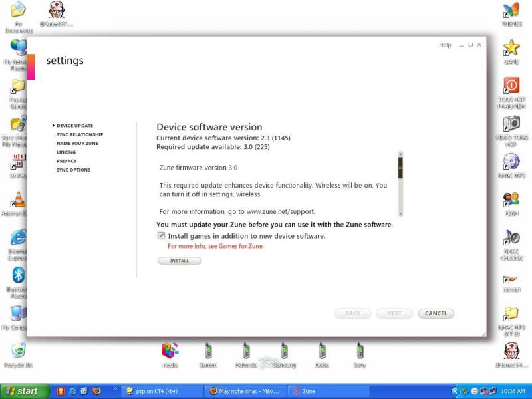The width and height of the screenshot is (532, 399).
Task: Launch Firefox from the quick launch bar
Action: coord(96,391)
